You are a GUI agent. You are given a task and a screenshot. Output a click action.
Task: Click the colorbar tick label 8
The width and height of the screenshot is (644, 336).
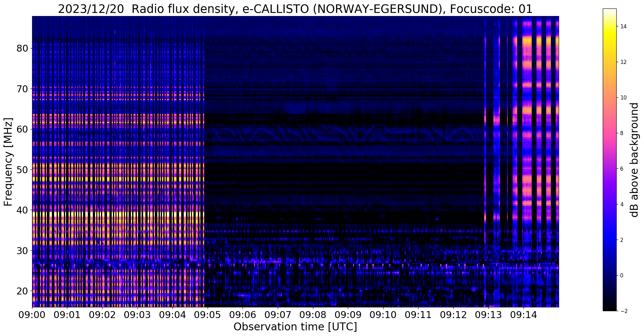coord(621,133)
